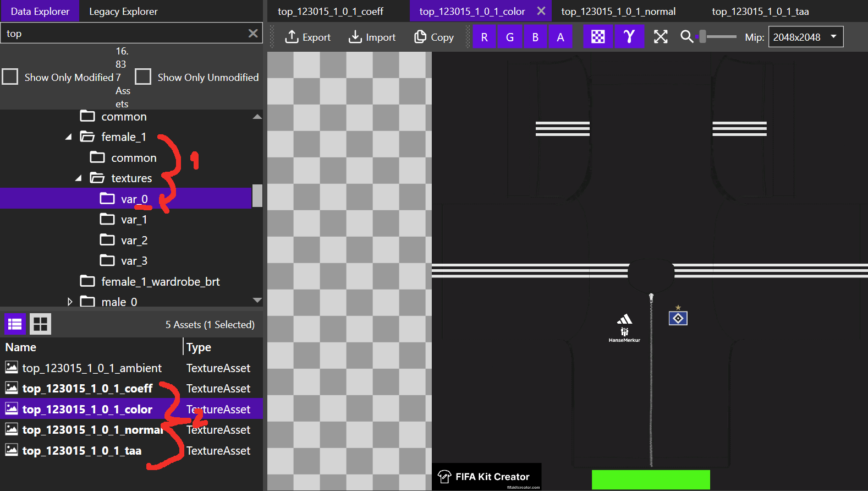Open the Mip 2048x2048 dropdown
The image size is (868, 491).
pos(805,37)
